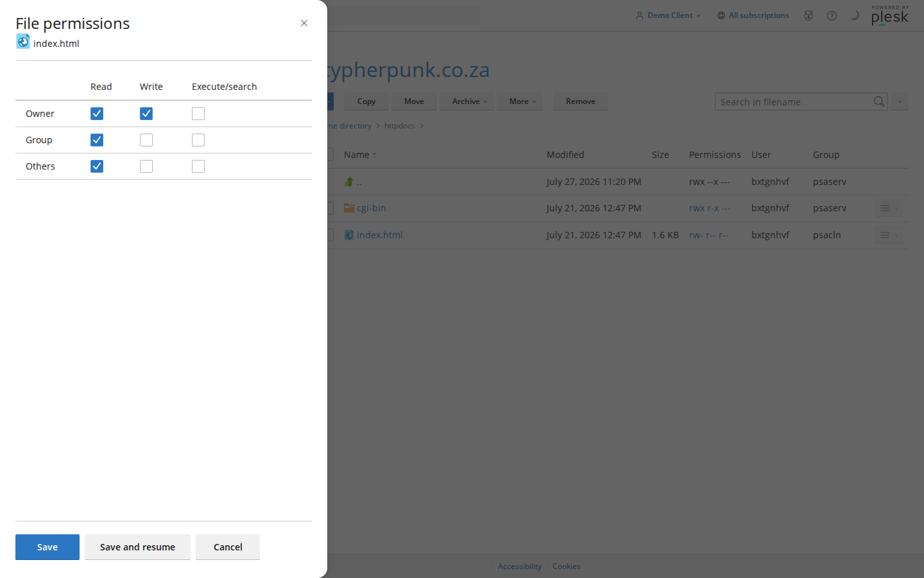Click the search magnifier icon

tap(879, 101)
